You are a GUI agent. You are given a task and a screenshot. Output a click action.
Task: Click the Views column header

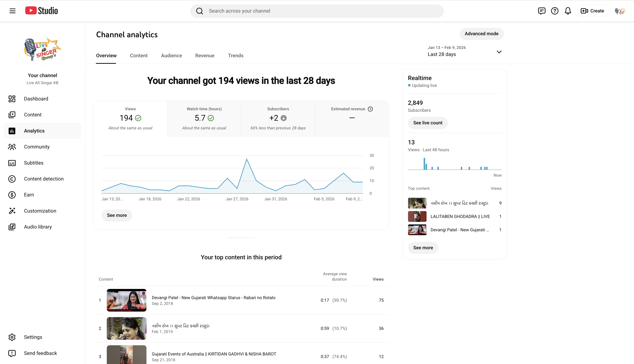[x=378, y=279]
